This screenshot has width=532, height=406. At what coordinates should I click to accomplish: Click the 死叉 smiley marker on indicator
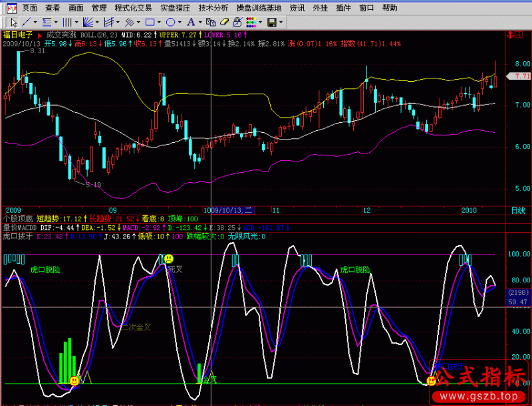[169, 258]
